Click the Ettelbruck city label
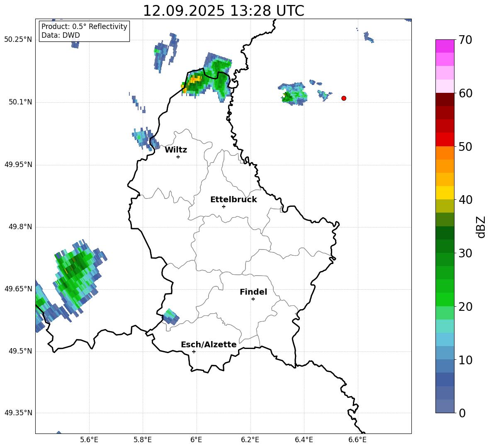This screenshot has width=491, height=448. pyautogui.click(x=233, y=200)
